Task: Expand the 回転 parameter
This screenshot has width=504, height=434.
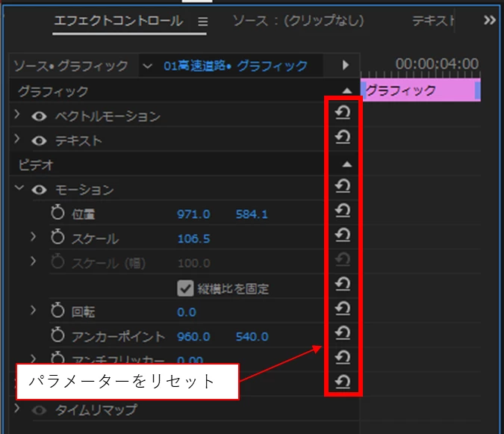Action: pyautogui.click(x=33, y=310)
